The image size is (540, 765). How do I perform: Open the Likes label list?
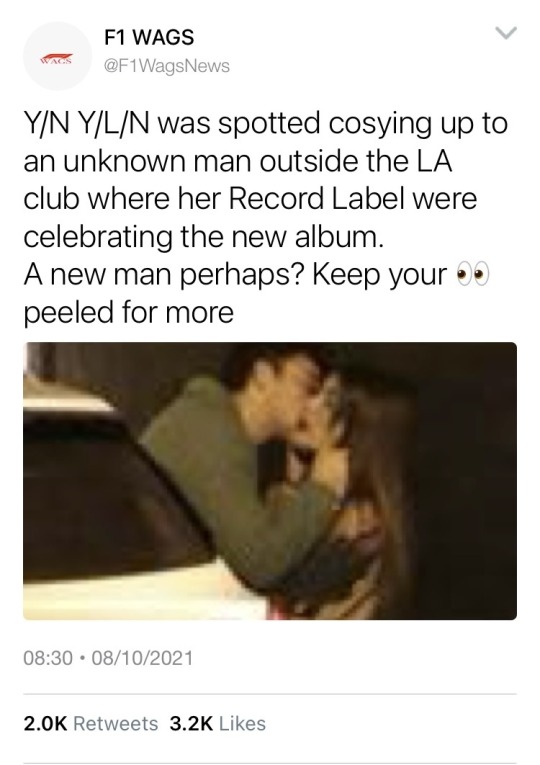tap(242, 724)
